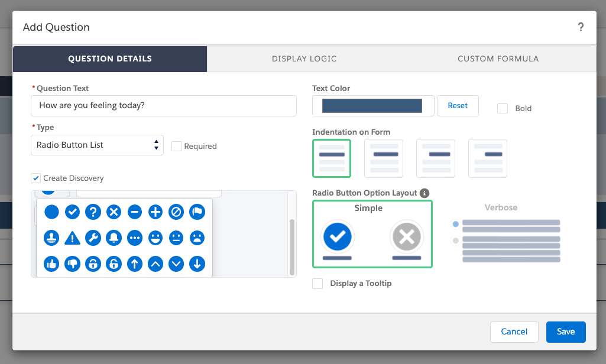Open help via the question mark in header
The image size is (606, 364).
pyautogui.click(x=581, y=27)
